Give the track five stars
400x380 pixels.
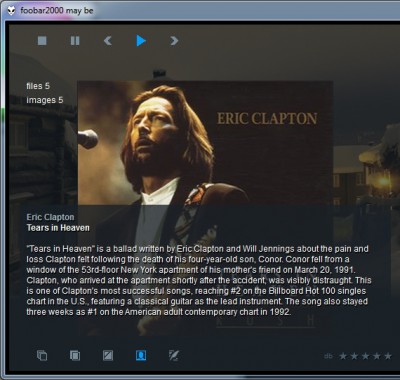pos(388,356)
